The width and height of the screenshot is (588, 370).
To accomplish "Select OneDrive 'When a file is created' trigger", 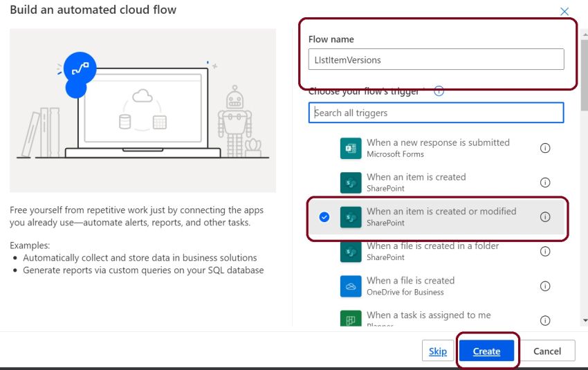I will click(436, 286).
